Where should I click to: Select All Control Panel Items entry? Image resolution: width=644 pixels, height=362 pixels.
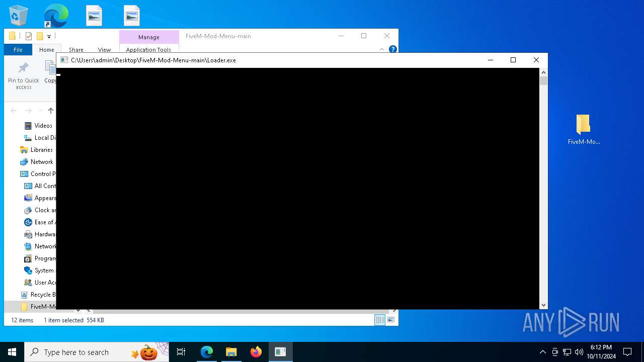click(x=39, y=186)
